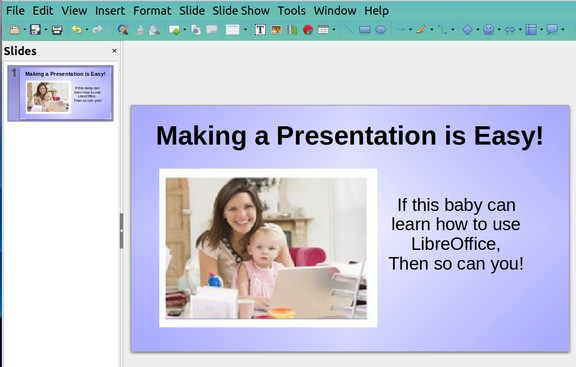Insert a chart with the pie icon

308,30
